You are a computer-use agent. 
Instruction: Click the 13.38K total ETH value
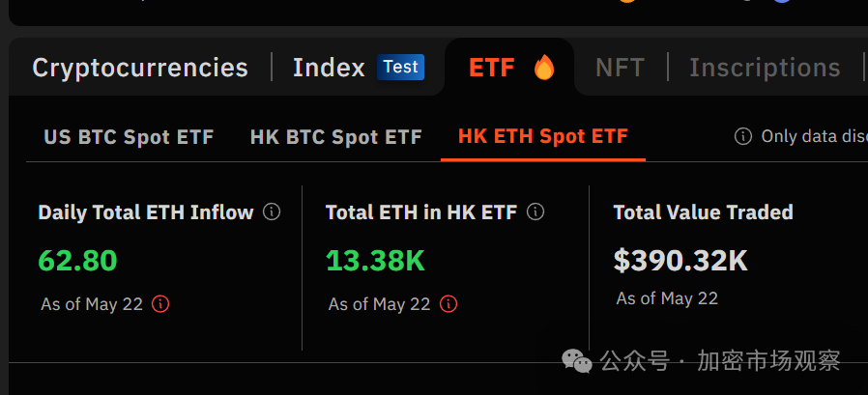pyautogui.click(x=375, y=261)
